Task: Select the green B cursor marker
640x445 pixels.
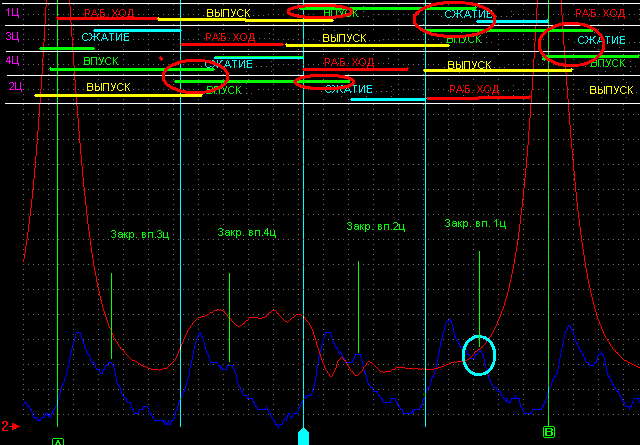Action: tap(549, 432)
